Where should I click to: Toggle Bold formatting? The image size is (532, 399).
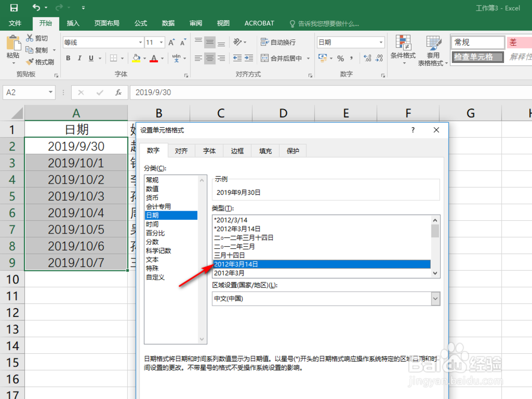point(68,58)
